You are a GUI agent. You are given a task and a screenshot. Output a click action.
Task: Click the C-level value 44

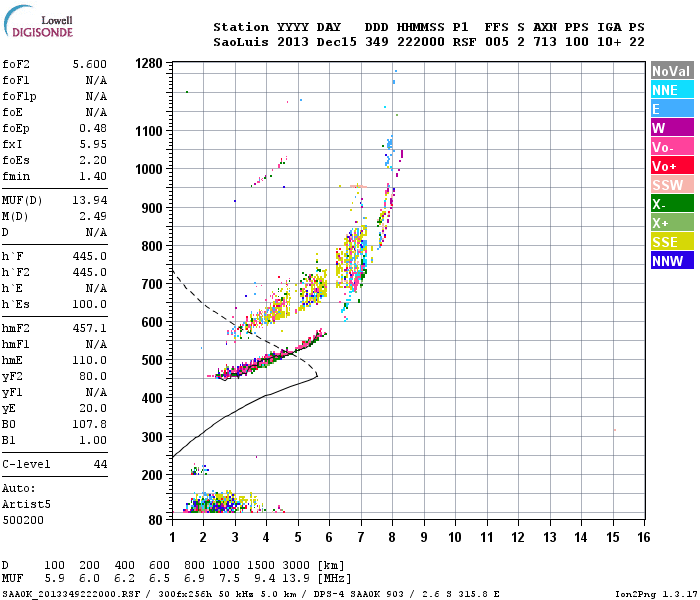pyautogui.click(x=100, y=464)
